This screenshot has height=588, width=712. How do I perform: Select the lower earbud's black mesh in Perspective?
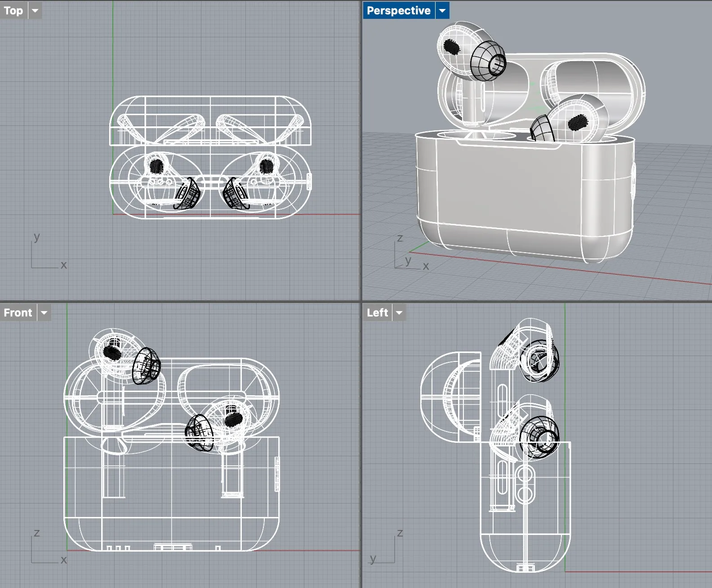pyautogui.click(x=578, y=122)
